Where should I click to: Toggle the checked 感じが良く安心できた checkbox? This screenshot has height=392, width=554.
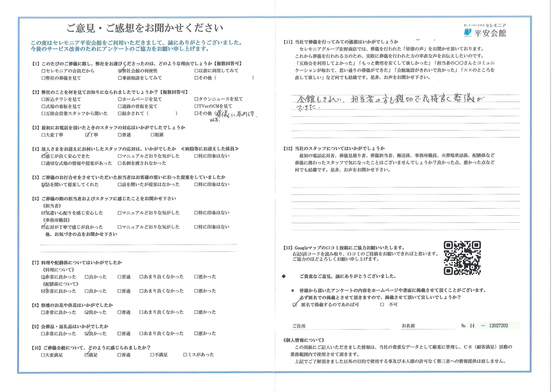tap(43, 156)
